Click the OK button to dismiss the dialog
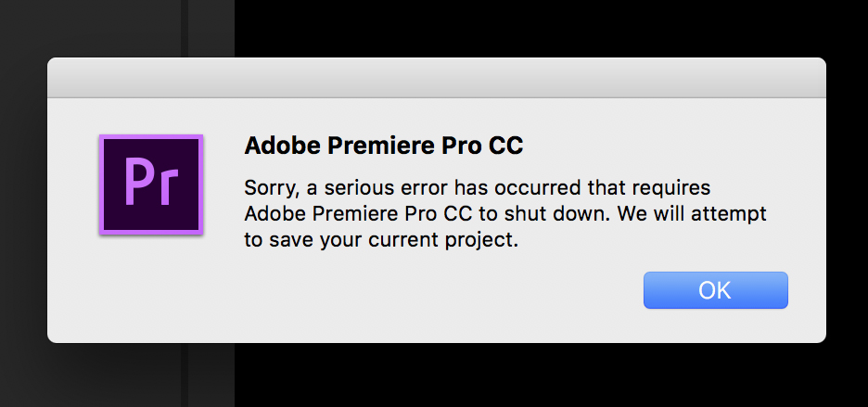This screenshot has width=868, height=407. [715, 290]
